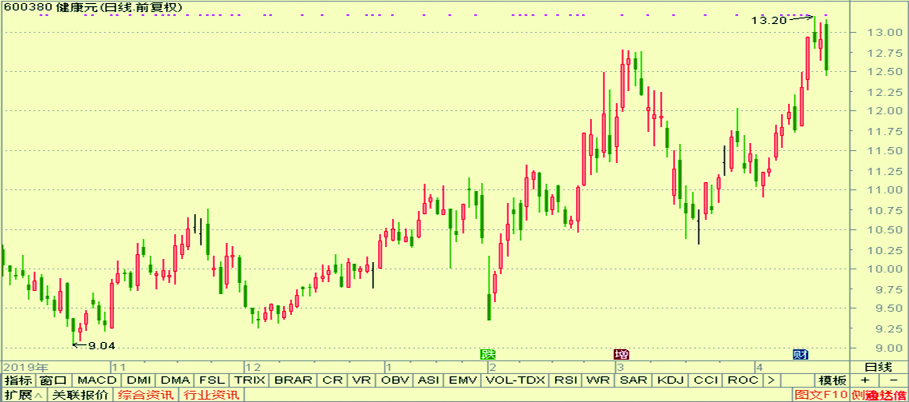
Task: Open the 行业资讯 industry news tab
Action: click(212, 395)
